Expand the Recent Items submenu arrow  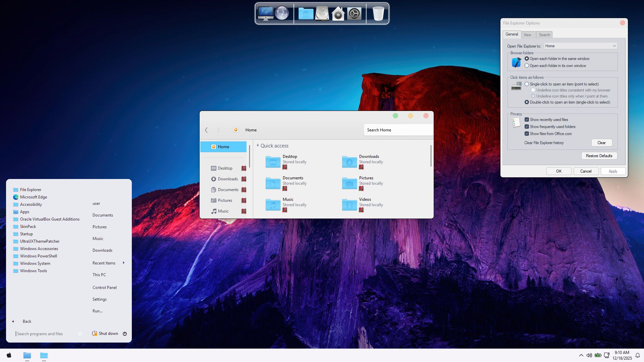[124, 263]
